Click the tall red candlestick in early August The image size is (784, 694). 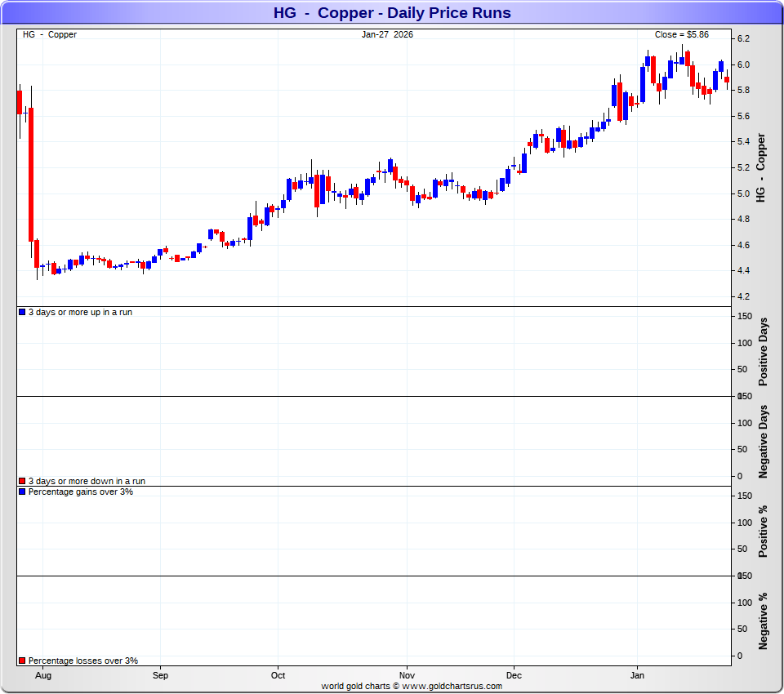click(31, 174)
